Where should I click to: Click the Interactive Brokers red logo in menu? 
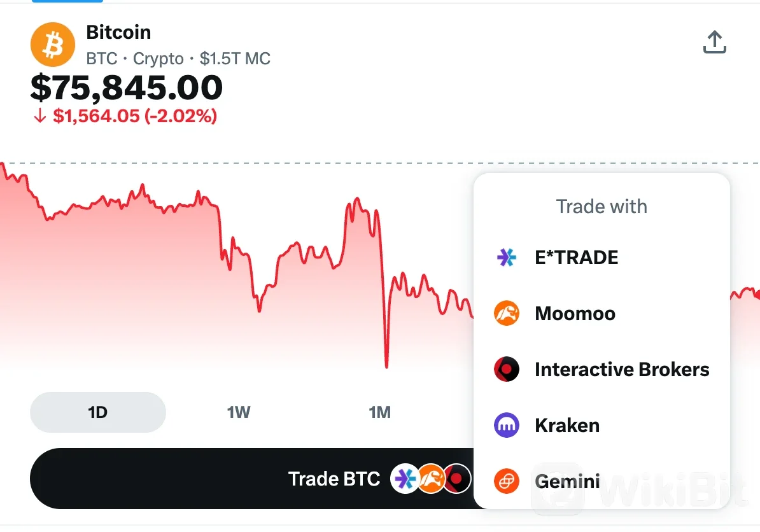[x=507, y=369]
